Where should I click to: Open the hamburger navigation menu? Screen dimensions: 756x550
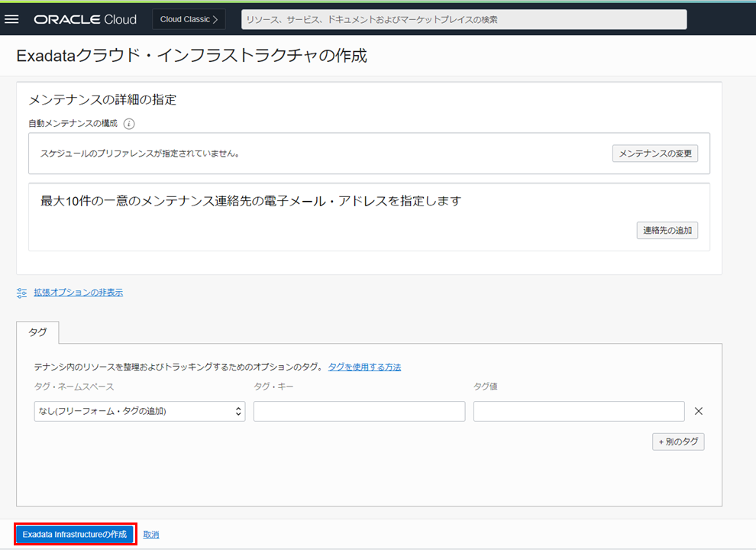(x=11, y=19)
